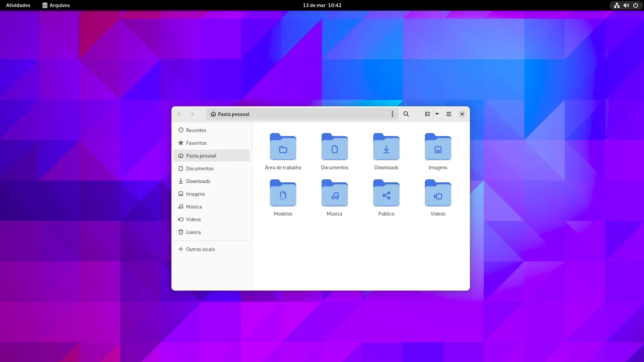Click network icon in system tray

(x=616, y=5)
